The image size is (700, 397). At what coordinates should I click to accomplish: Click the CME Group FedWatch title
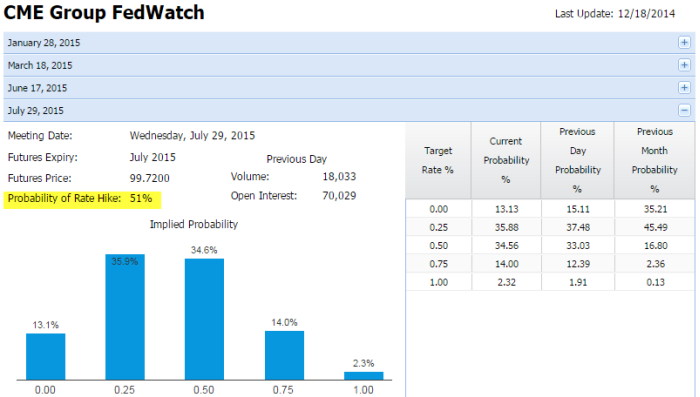104,13
